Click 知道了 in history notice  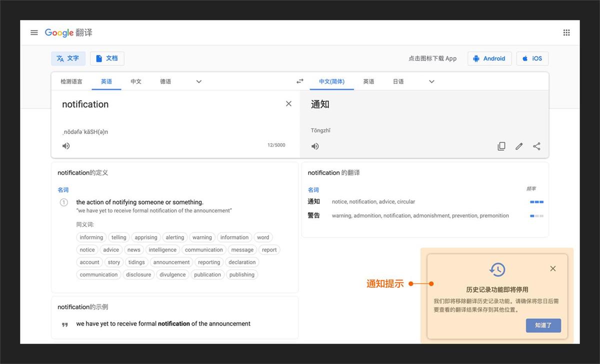(543, 325)
